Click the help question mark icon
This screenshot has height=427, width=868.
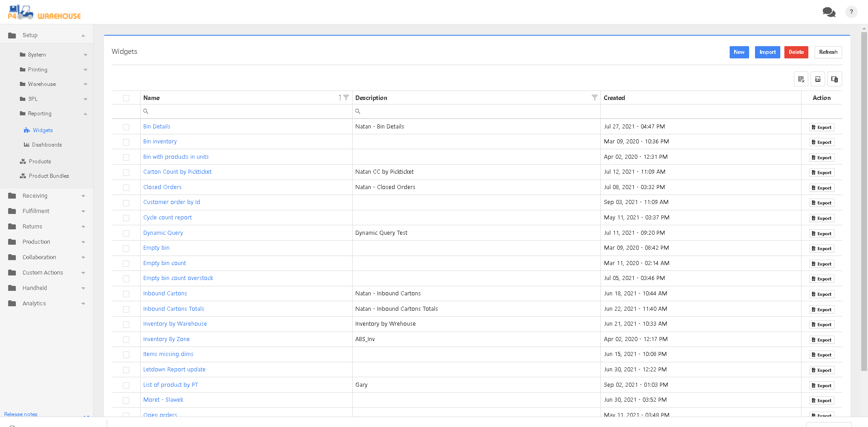coord(851,12)
